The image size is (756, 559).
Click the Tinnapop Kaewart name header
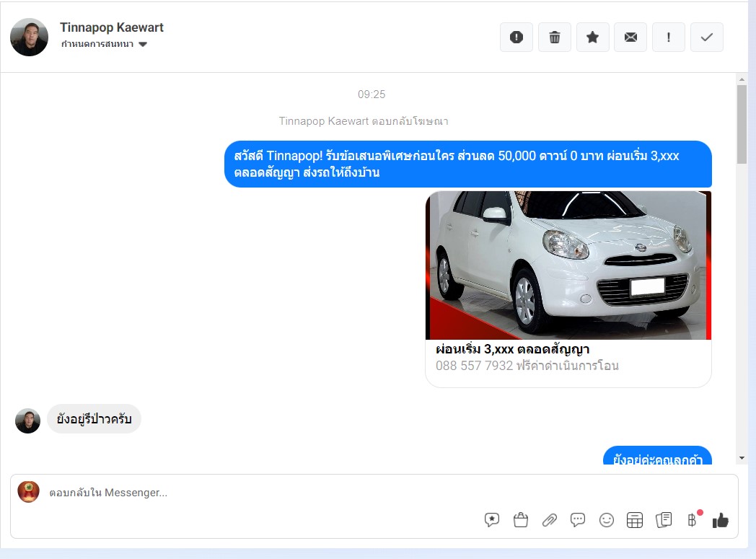pyautogui.click(x=112, y=27)
